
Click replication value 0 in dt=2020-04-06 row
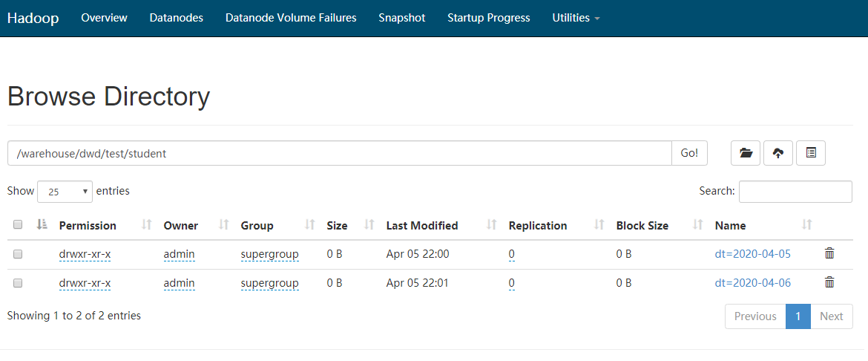coord(511,283)
